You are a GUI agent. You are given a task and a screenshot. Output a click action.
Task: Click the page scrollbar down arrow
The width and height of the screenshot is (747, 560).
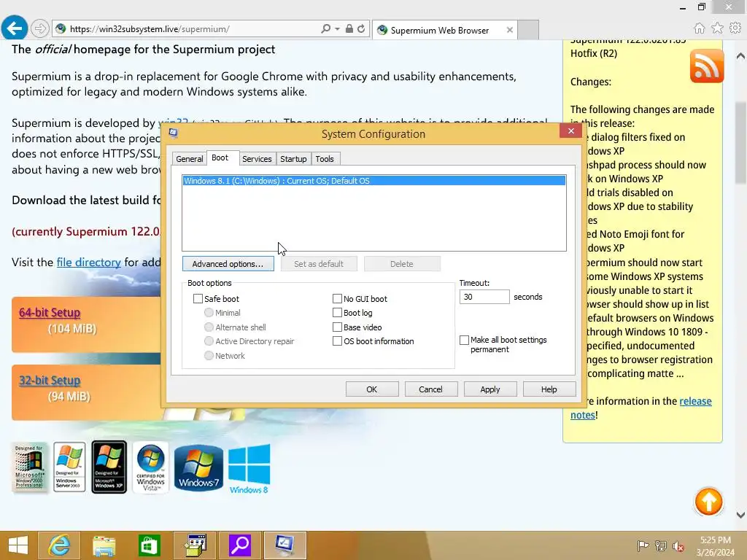(x=741, y=515)
